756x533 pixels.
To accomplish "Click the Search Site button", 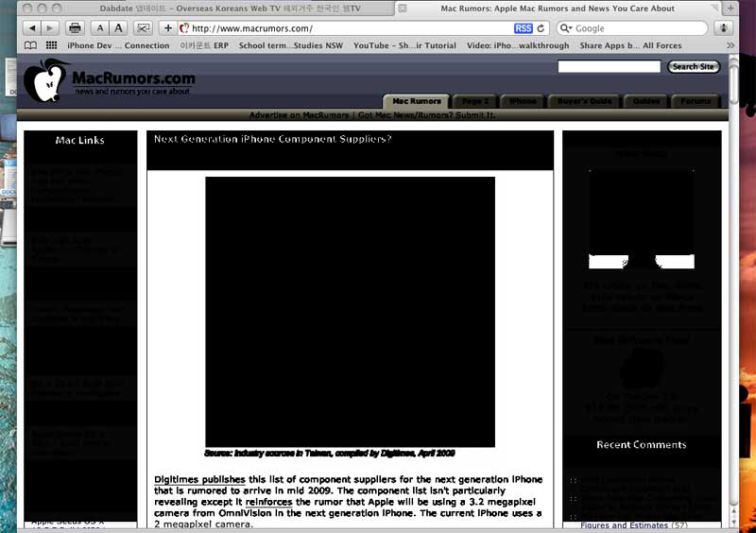I will pos(694,66).
